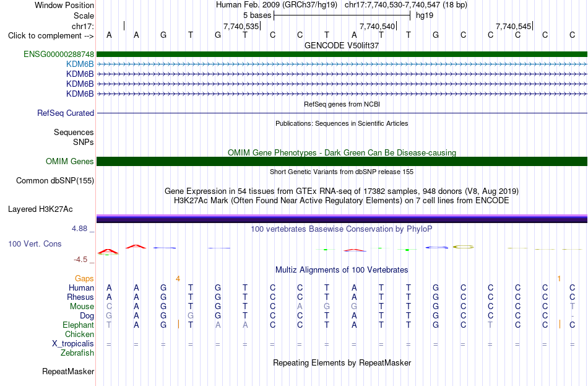Click 'Publications: Sequences in Scientific Articles' title
The height and width of the screenshot is (386, 588).
342,123
